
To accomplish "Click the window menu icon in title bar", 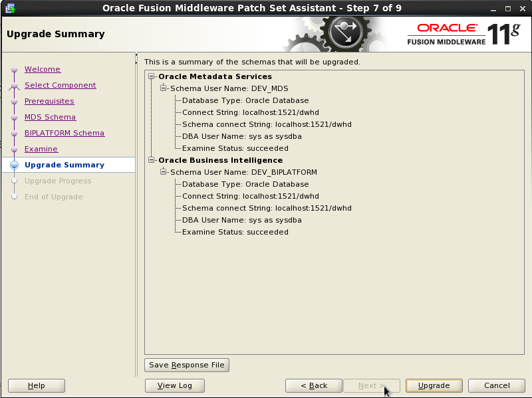I will (10, 8).
